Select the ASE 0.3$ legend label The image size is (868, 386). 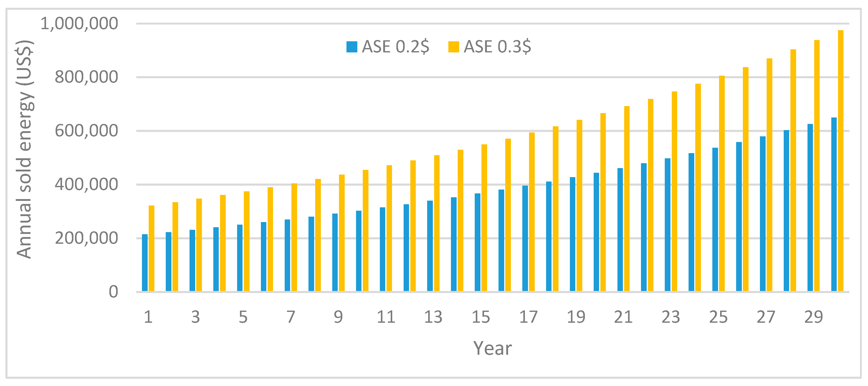pos(497,47)
